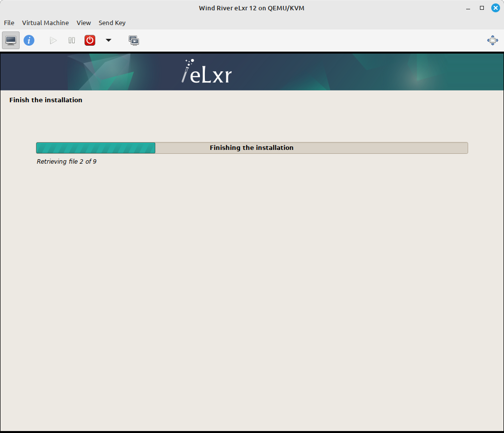The height and width of the screenshot is (433, 504).
Task: Close the Wind River eLxr window
Action: [x=495, y=8]
